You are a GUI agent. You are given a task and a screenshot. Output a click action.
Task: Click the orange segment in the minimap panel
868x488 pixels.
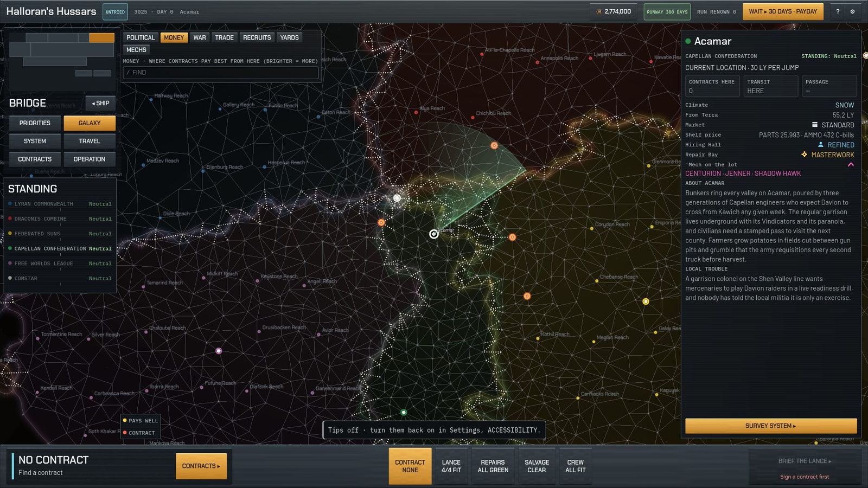click(102, 37)
